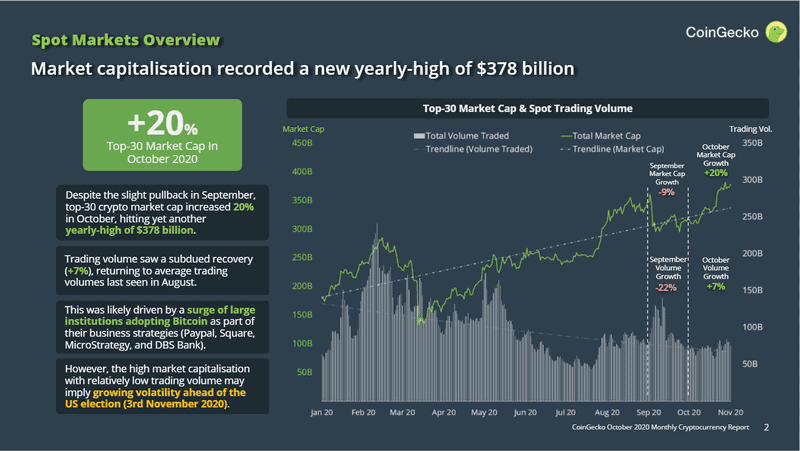The image size is (800, 451).
Task: Click the Sep 20 x-axis label
Action: [648, 412]
